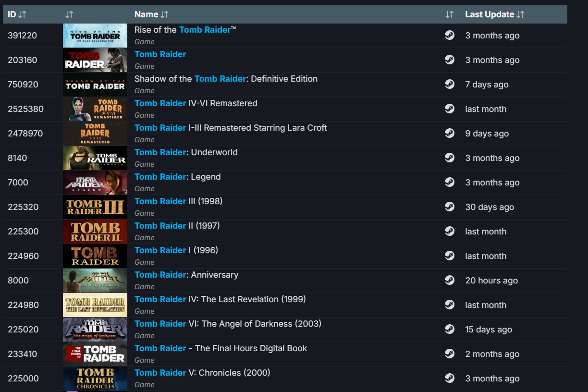Image resolution: width=588 pixels, height=392 pixels.
Task: Open Rise of the Tomb Raider link
Action: [x=185, y=30]
